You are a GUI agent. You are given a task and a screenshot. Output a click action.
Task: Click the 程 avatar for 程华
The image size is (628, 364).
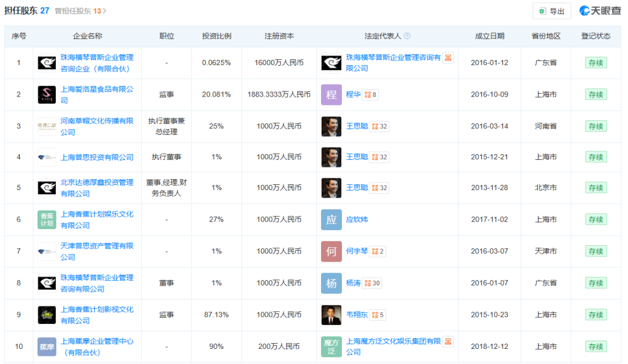click(x=331, y=95)
